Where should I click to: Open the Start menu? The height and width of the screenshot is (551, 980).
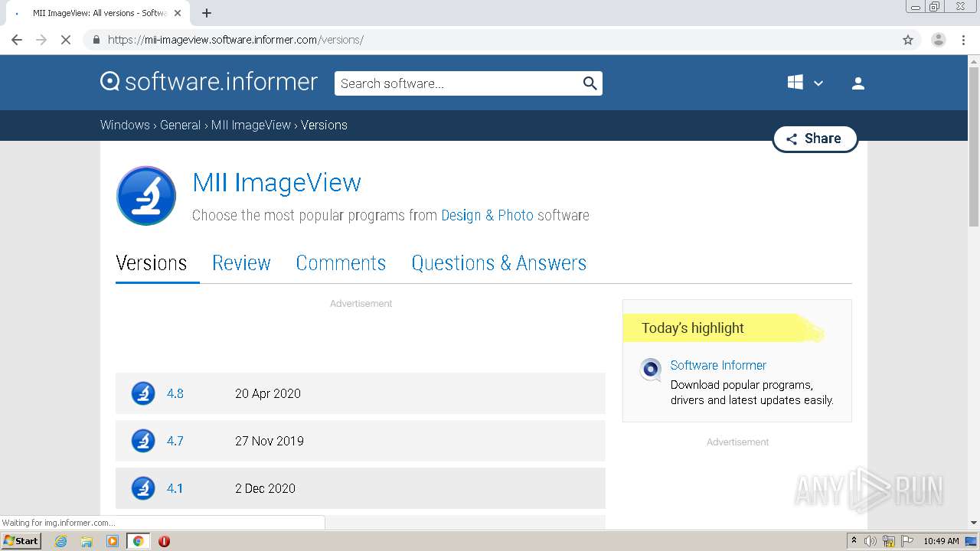[x=21, y=541]
